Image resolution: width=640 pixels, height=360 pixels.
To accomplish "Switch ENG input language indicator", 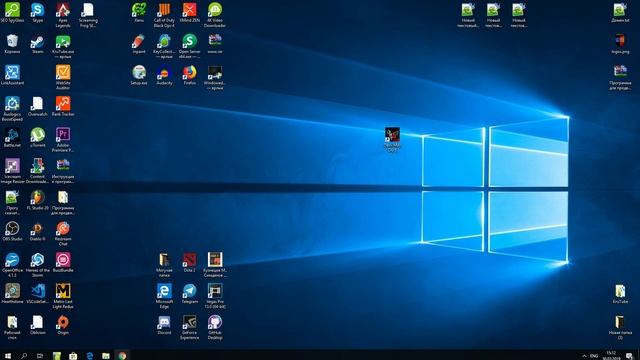I will 594,356.
